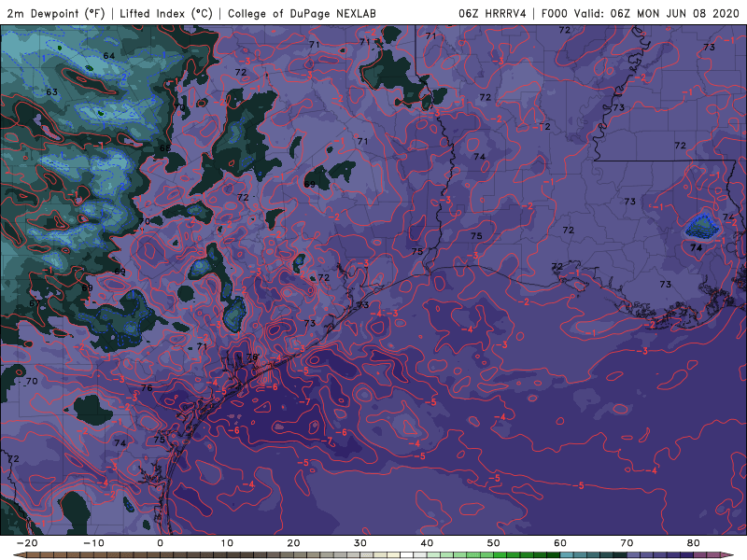Click the dewpoint value 64 on the map
This screenshot has height=560, width=747.
(x=109, y=56)
